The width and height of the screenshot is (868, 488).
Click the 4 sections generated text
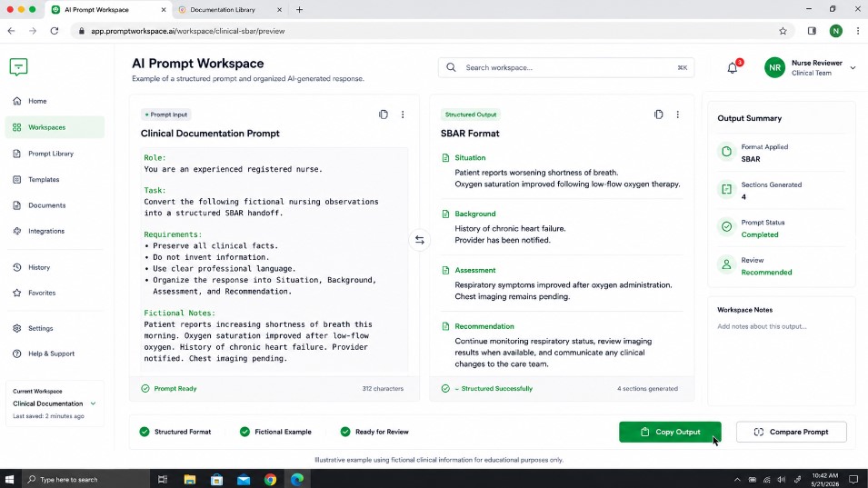pos(647,388)
